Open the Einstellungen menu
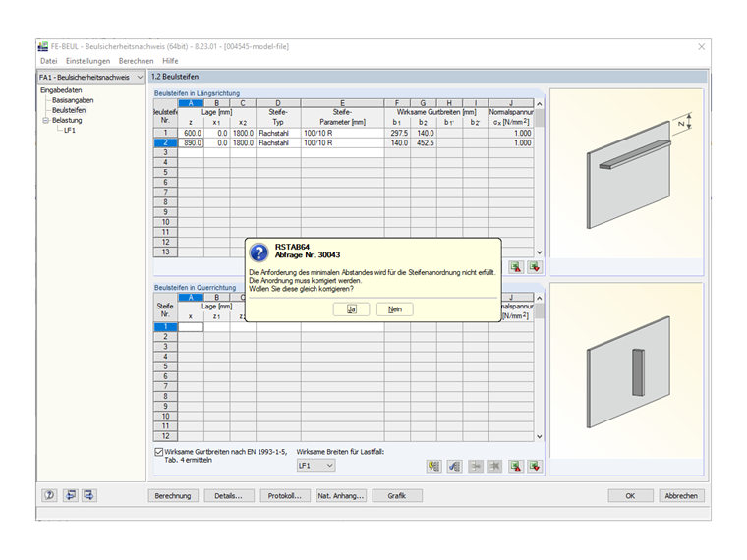 coord(87,61)
